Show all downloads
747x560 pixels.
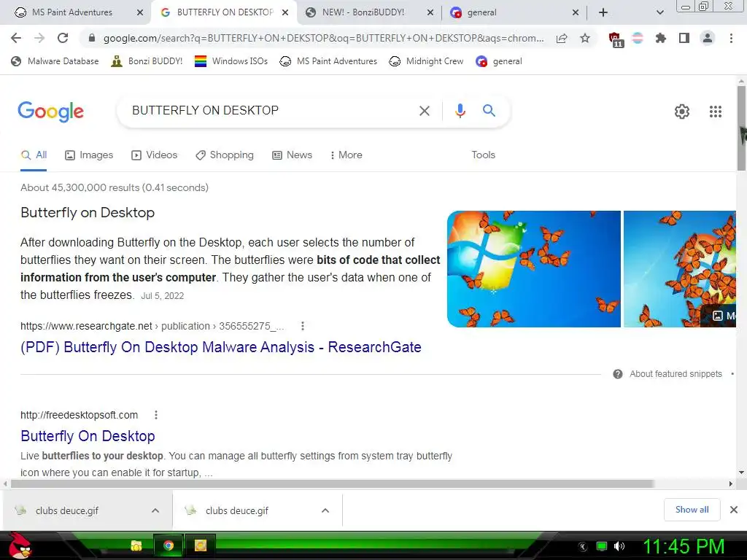click(692, 510)
